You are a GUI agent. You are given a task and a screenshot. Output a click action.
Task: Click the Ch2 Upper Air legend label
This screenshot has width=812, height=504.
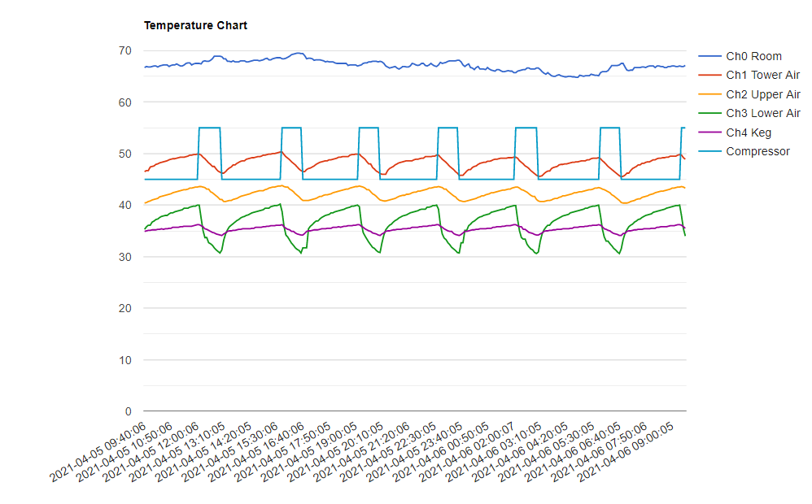pyautogui.click(x=763, y=94)
